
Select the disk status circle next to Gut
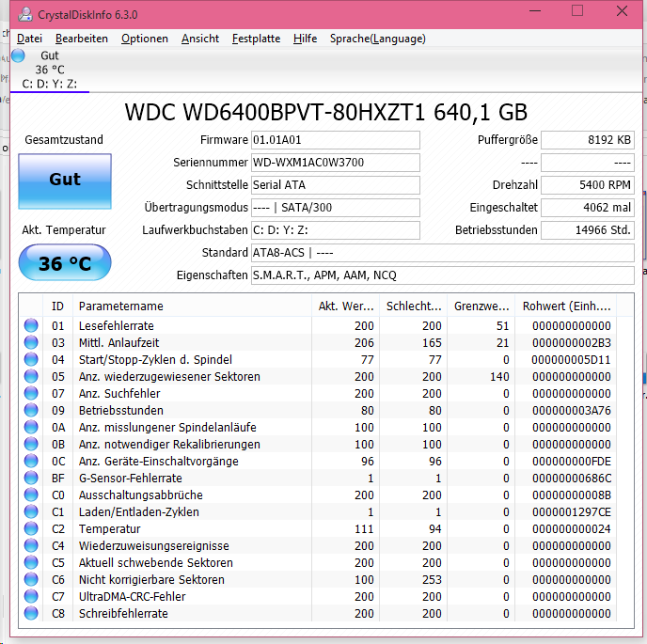tap(18, 55)
